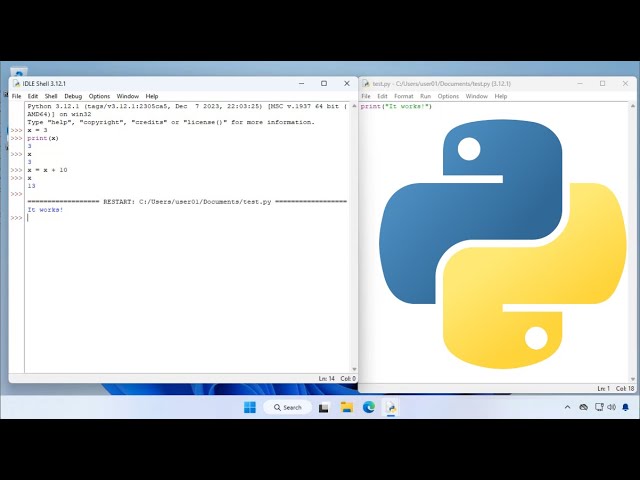Click the print("It works!") code line
Viewport: 640px width, 480px height.
[396, 107]
